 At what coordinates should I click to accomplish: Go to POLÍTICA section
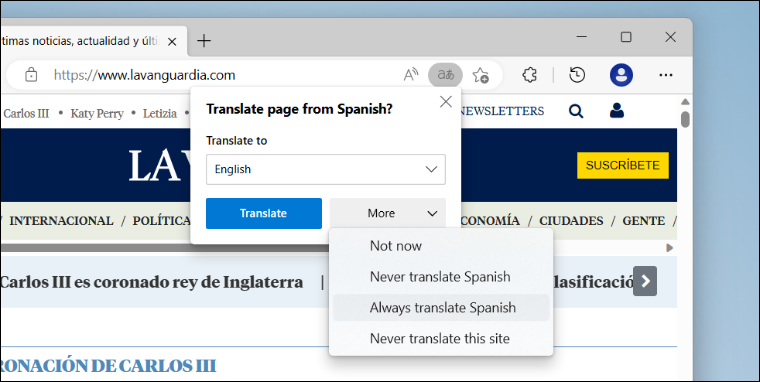162,221
